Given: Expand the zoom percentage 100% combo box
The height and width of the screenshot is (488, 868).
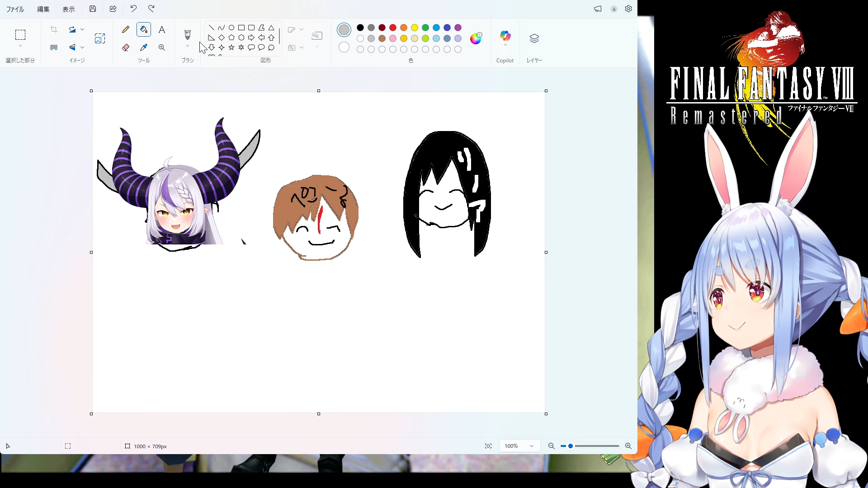Looking at the screenshot, I should (532, 446).
